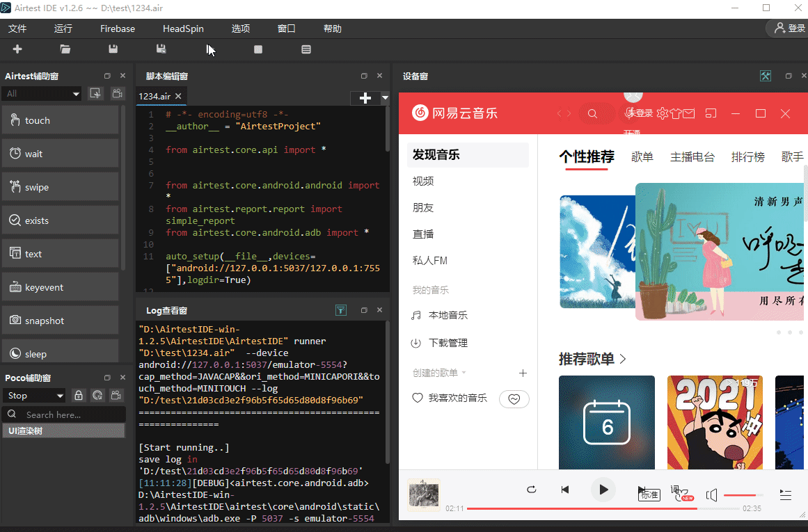Screen dimensions: 808x532
Task: Open the skin shirt icon in NetEase Music
Action: [x=676, y=113]
